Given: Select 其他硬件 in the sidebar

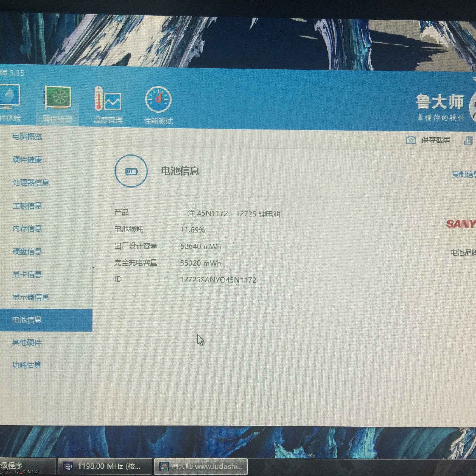Looking at the screenshot, I should click(x=27, y=342).
